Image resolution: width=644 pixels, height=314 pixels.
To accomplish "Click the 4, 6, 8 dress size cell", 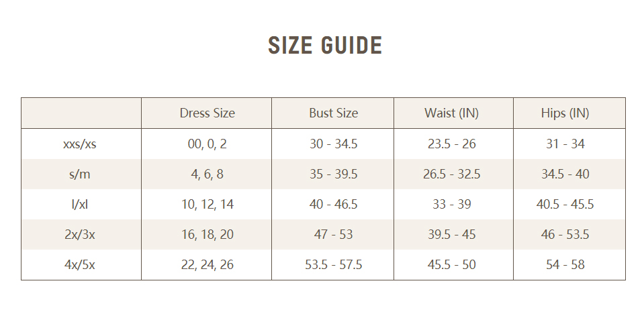I will (207, 174).
